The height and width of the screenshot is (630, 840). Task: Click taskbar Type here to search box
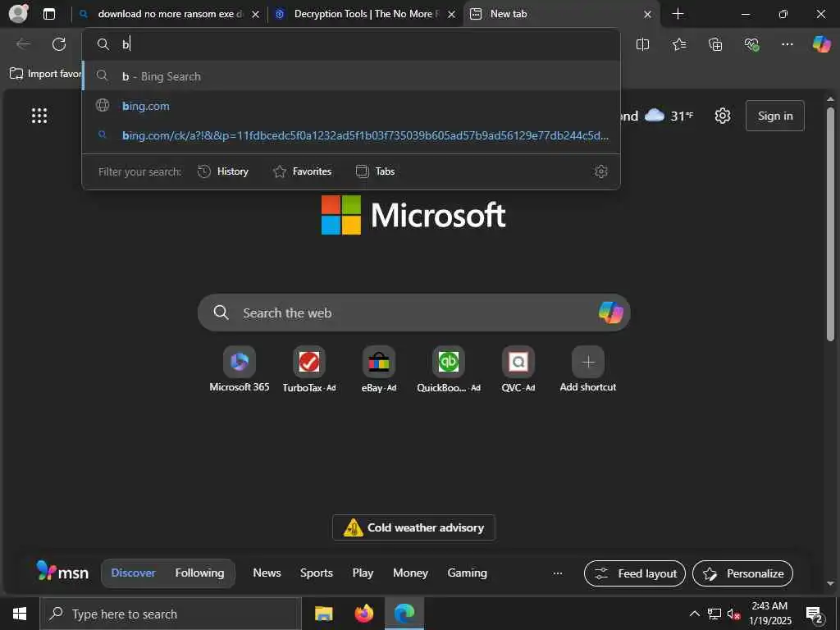171,614
